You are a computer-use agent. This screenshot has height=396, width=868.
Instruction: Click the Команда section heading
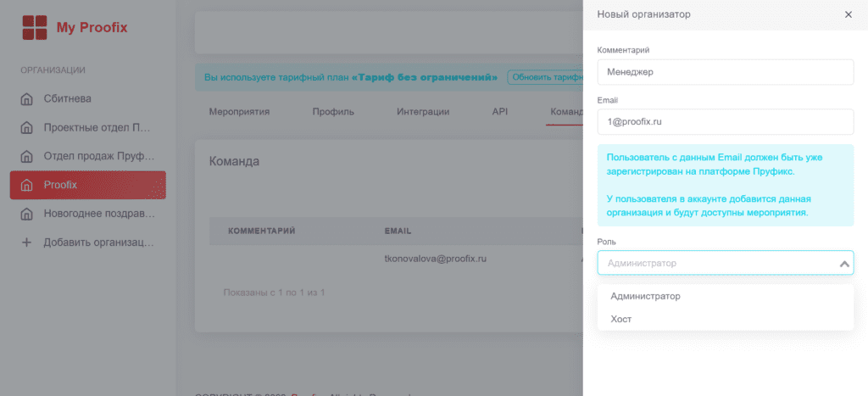click(234, 162)
